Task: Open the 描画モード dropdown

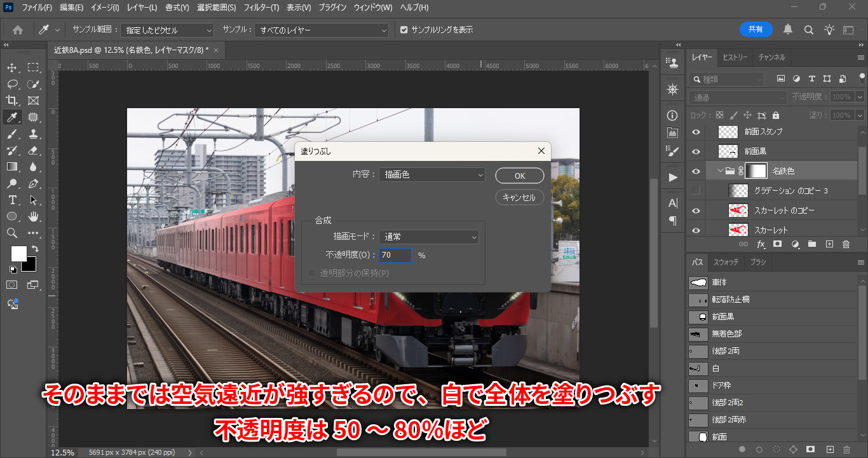Action: click(x=428, y=237)
